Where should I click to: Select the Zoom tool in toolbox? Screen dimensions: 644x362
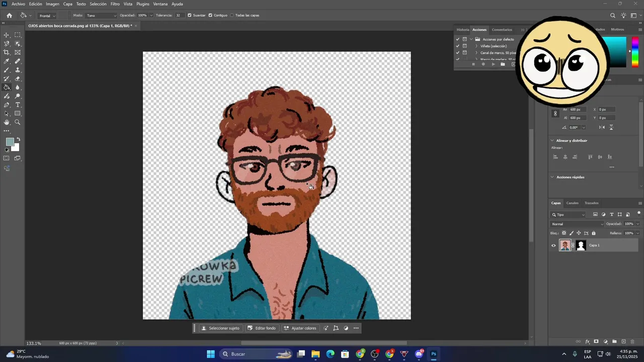click(18, 122)
